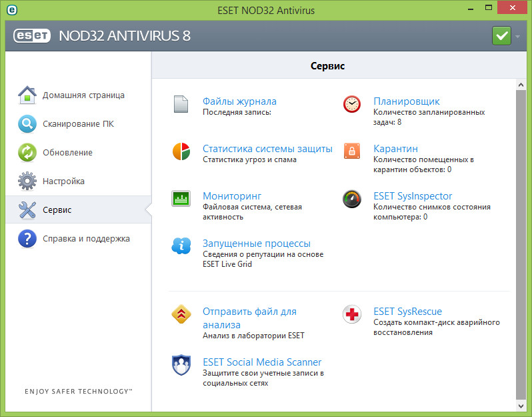The width and height of the screenshot is (532, 417).
Task: Click 'Сведения о репутации' description text
Action: coord(263,259)
